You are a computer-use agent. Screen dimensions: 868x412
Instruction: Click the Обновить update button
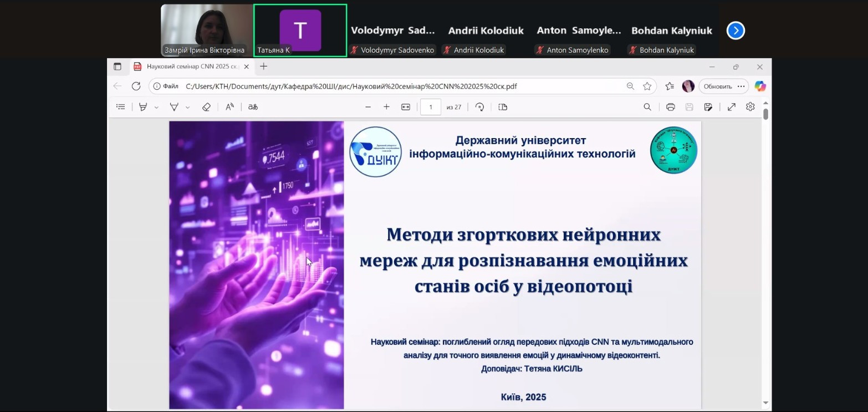coord(717,86)
